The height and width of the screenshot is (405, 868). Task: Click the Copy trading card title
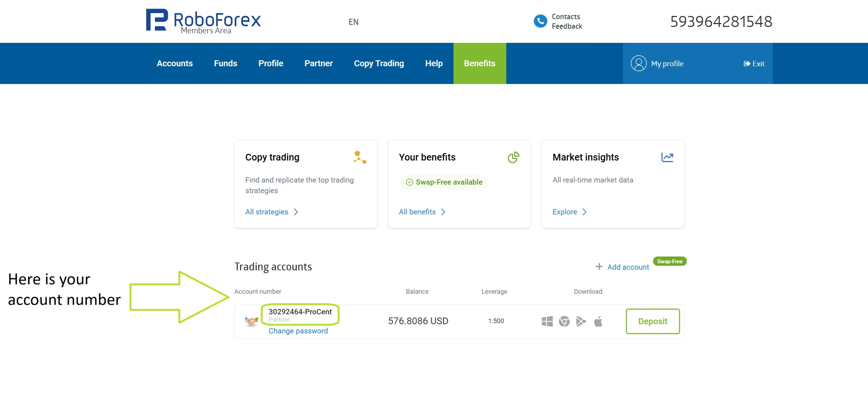272,157
